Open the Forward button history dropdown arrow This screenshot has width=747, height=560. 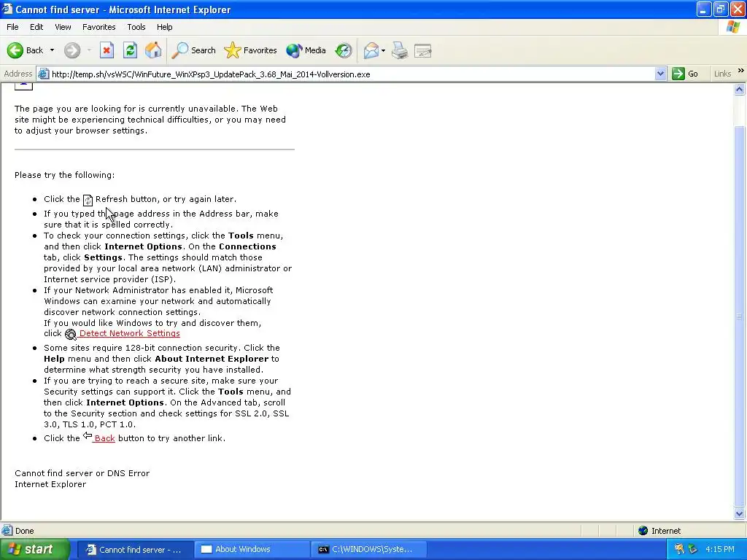coord(89,50)
